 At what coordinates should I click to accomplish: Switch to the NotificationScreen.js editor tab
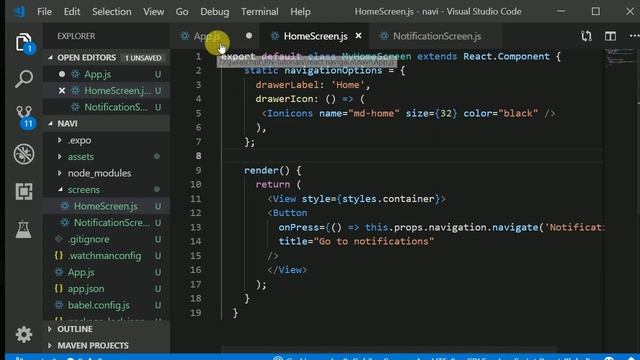437,36
